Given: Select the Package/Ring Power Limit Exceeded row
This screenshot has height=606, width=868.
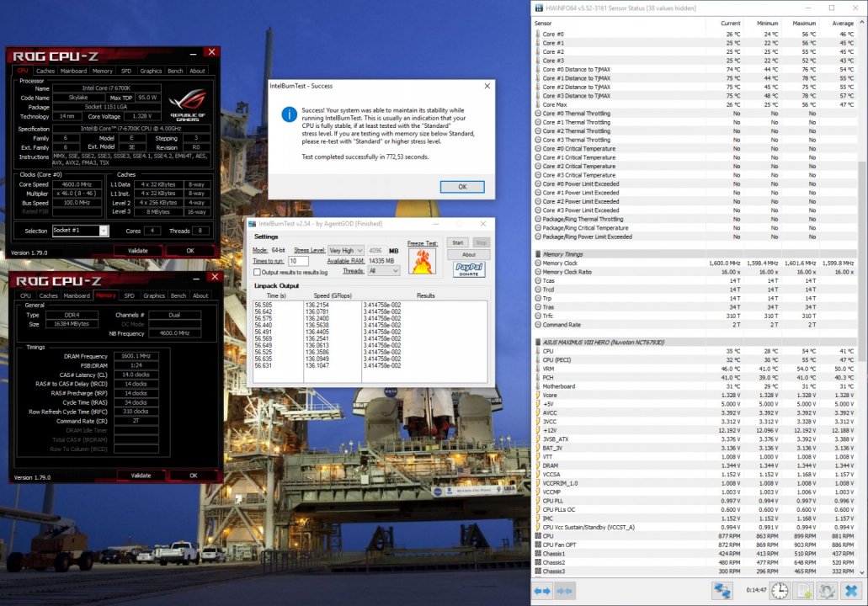Looking at the screenshot, I should pyautogui.click(x=695, y=237).
